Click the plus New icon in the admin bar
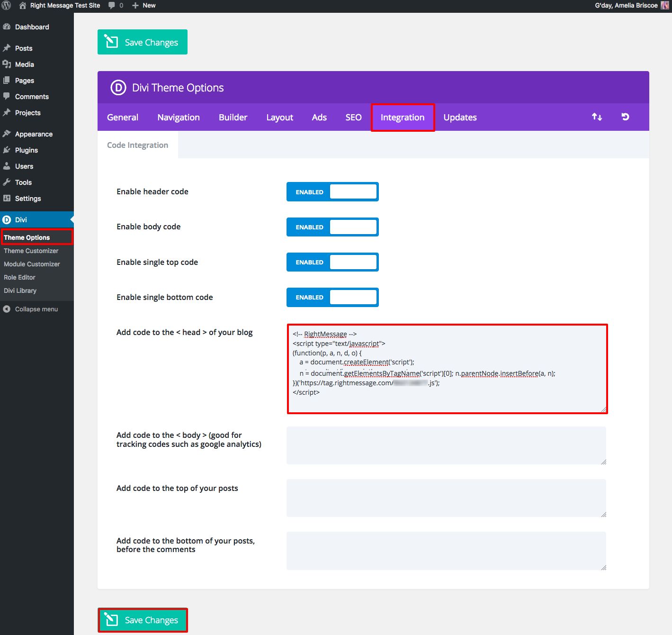 pos(135,6)
